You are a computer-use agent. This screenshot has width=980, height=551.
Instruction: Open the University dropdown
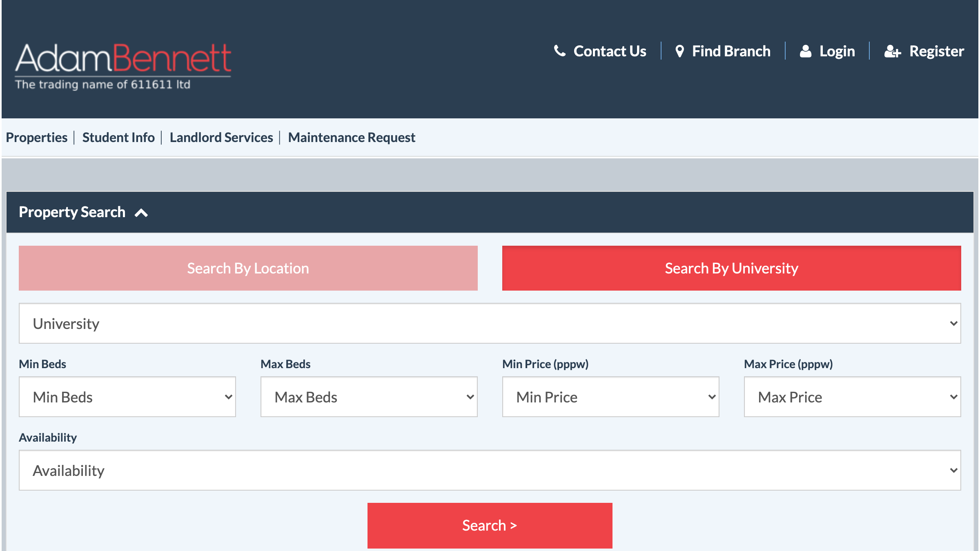pos(490,323)
